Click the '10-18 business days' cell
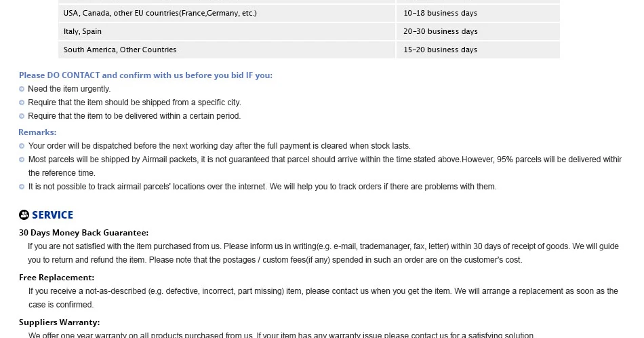644x338 pixels. coord(478,13)
